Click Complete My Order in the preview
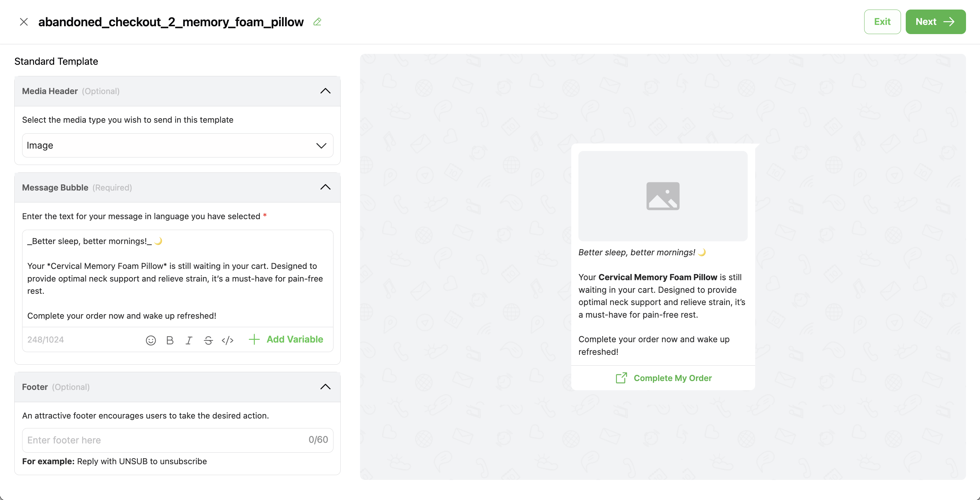The width and height of the screenshot is (980, 500). pyautogui.click(x=672, y=378)
